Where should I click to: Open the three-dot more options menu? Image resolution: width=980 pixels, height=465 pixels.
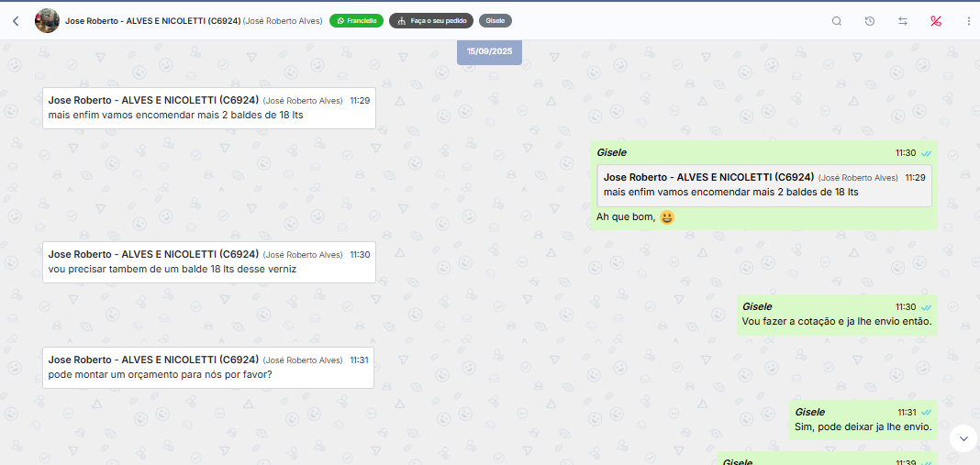[x=968, y=21]
